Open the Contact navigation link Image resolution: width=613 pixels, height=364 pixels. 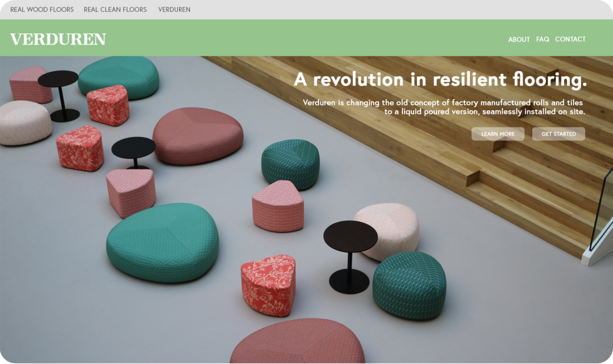(570, 40)
